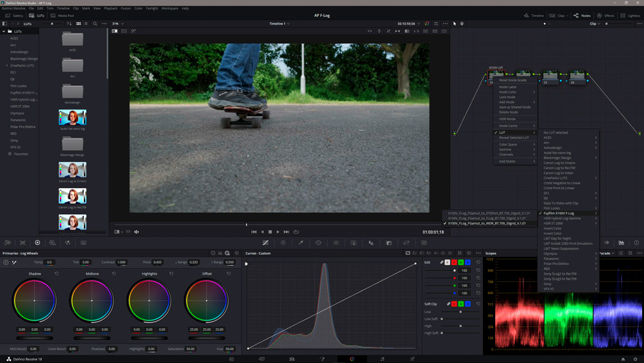Reset the Offset color wheel
Image resolution: width=644 pixels, height=363 pixels.
tap(229, 273)
